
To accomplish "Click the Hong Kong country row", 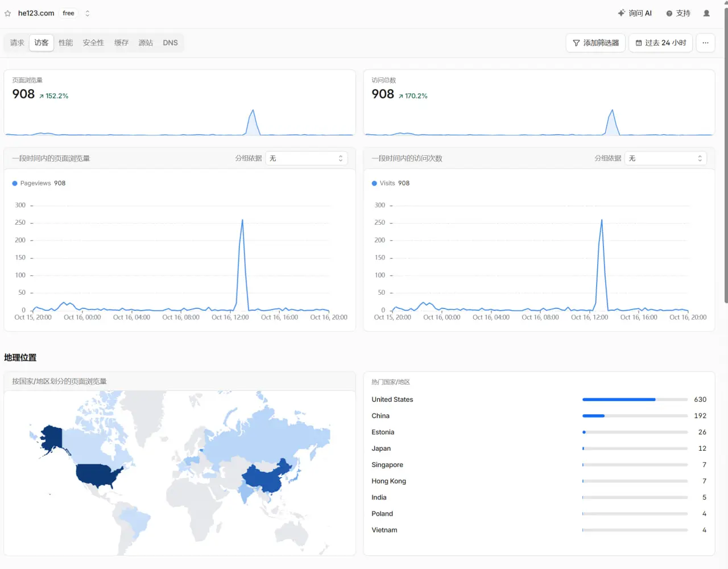I will click(x=539, y=481).
